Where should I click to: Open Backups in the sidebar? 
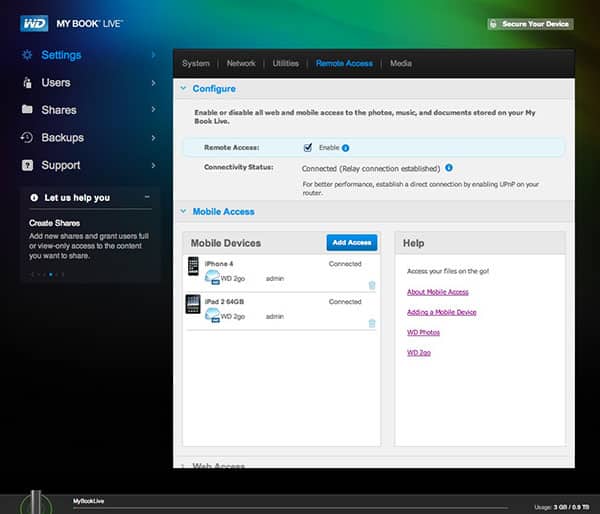62,138
